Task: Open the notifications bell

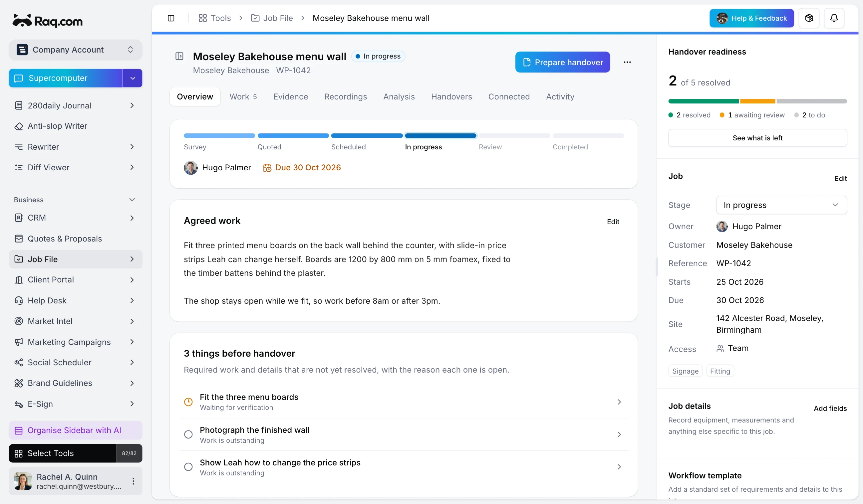Action: (x=834, y=18)
